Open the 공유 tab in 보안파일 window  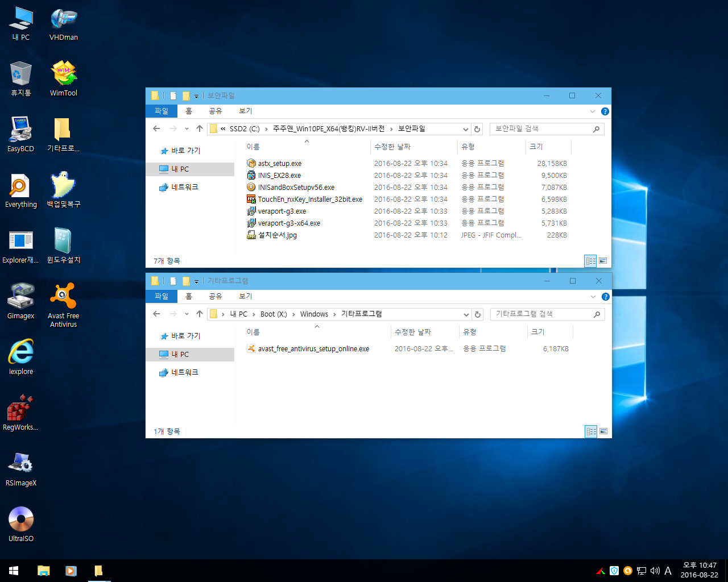point(216,111)
